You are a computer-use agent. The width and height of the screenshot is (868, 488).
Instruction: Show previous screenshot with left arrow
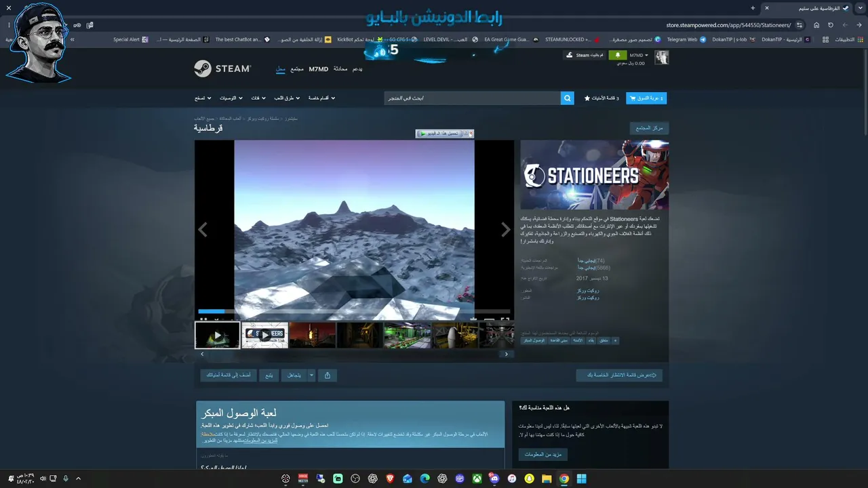point(203,230)
